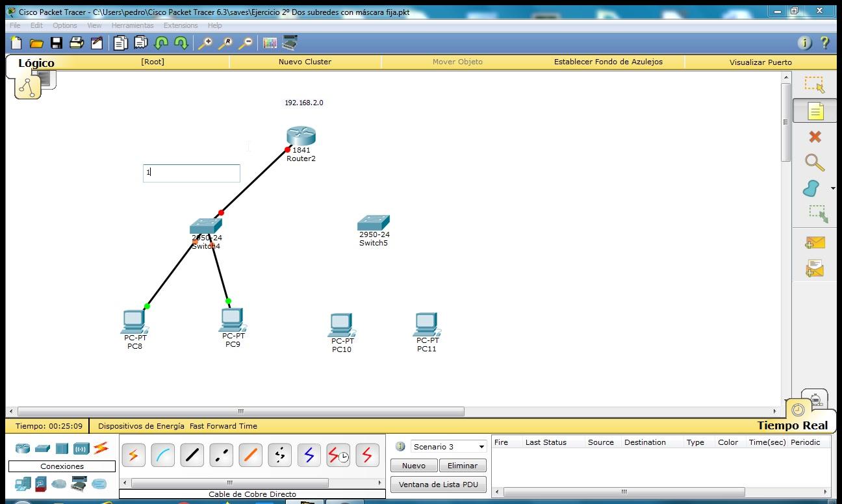842x504 pixels.
Task: Open the Edit menu
Action: [36, 25]
